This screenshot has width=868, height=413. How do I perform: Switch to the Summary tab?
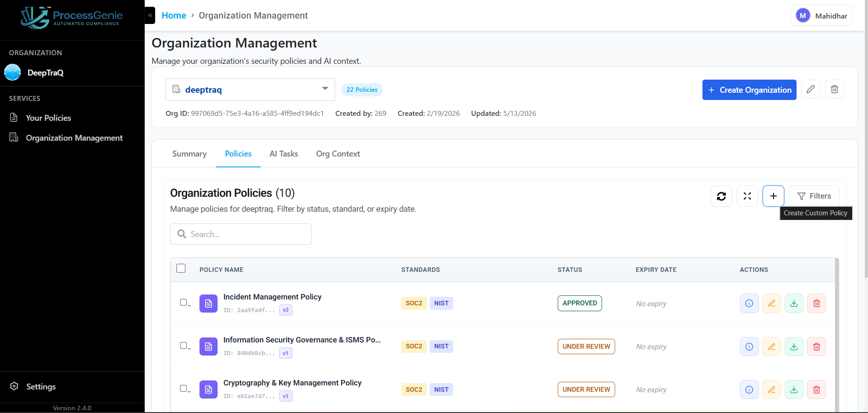pos(190,154)
